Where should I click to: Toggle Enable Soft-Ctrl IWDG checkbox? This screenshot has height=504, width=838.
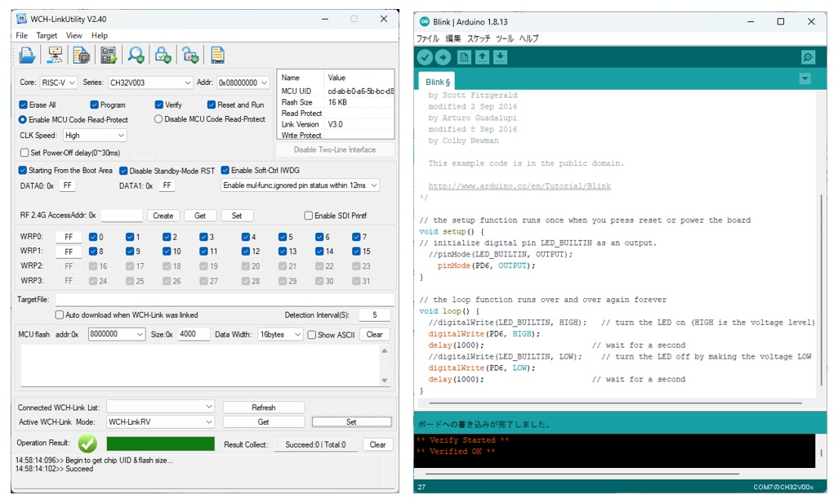(x=225, y=171)
